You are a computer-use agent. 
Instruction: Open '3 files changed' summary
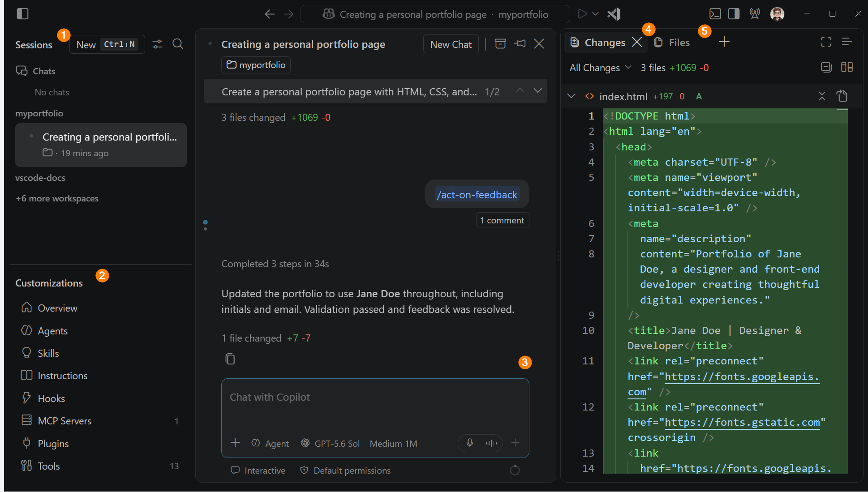(x=276, y=117)
